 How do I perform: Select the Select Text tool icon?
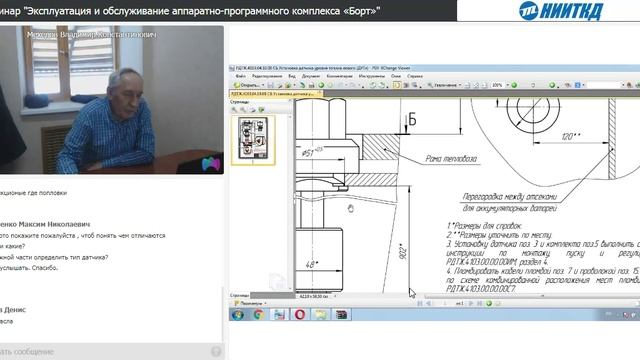(406, 85)
